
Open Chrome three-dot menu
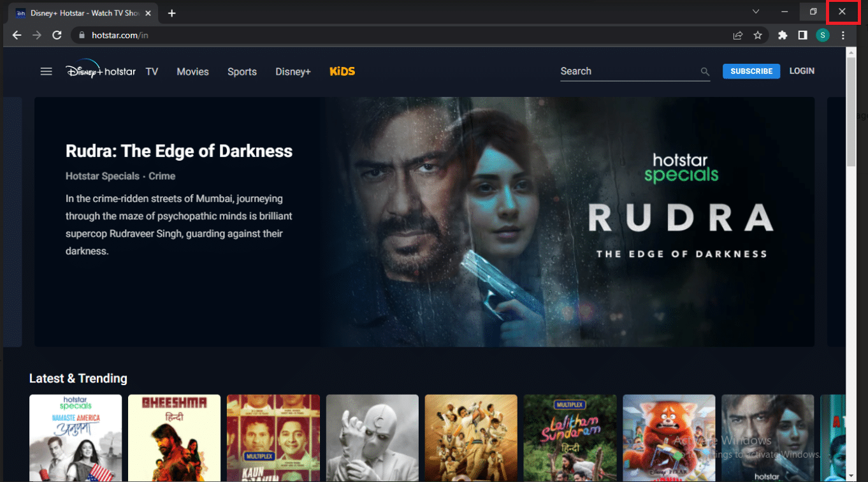tap(844, 35)
